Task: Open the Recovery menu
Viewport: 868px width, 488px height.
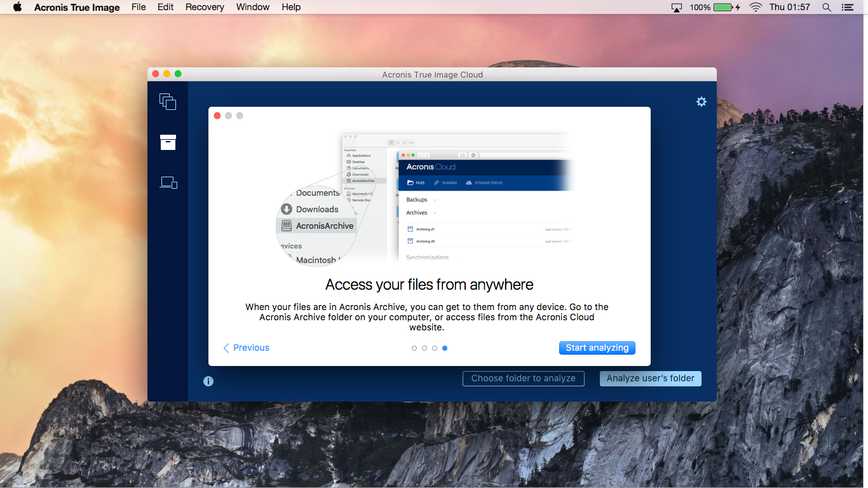Action: pos(205,7)
